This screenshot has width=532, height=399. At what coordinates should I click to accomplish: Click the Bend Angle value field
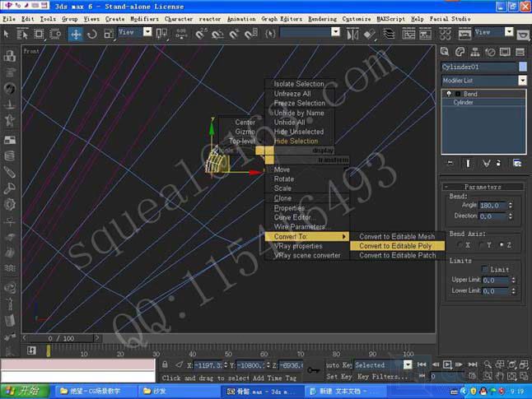tap(492, 206)
